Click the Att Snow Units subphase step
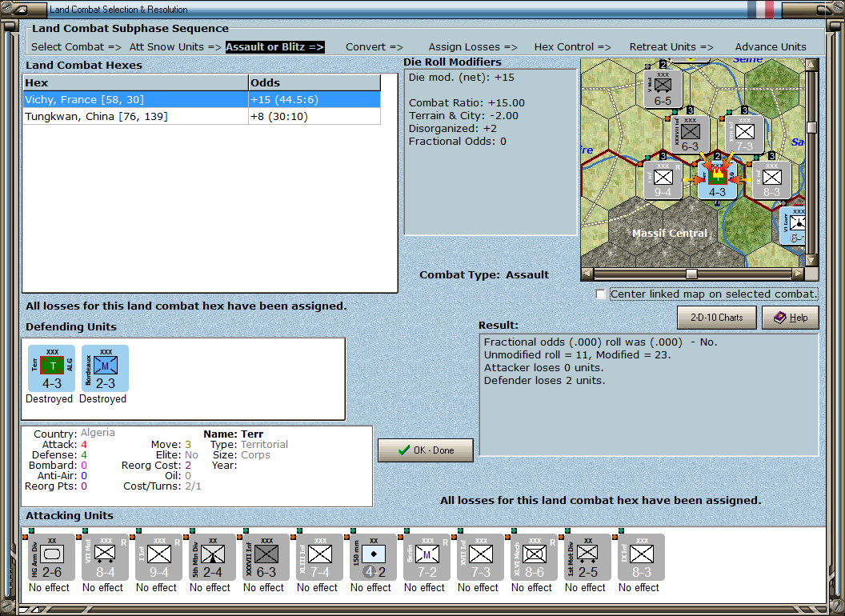 [175, 47]
